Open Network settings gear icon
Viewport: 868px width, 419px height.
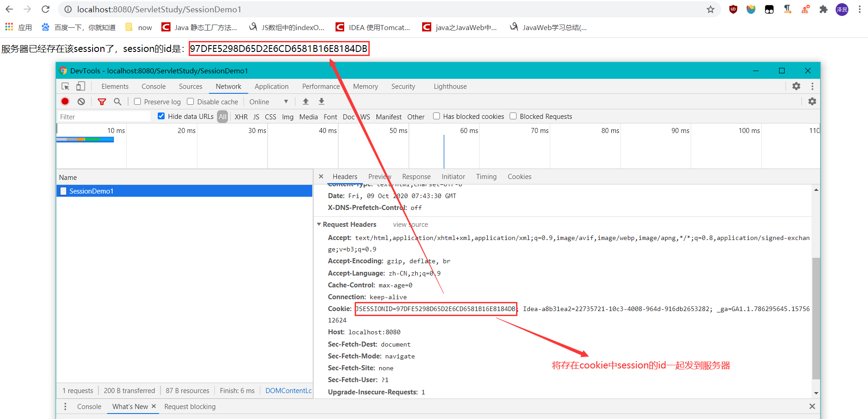[812, 102]
